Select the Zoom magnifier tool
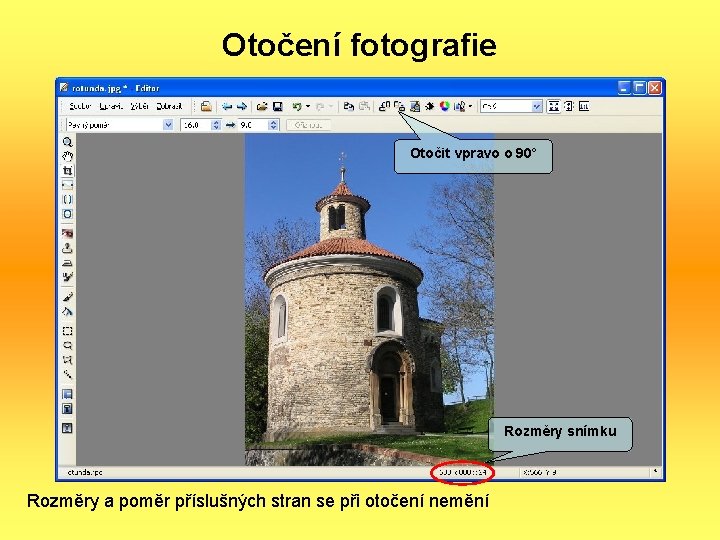The image size is (720, 540). click(68, 142)
